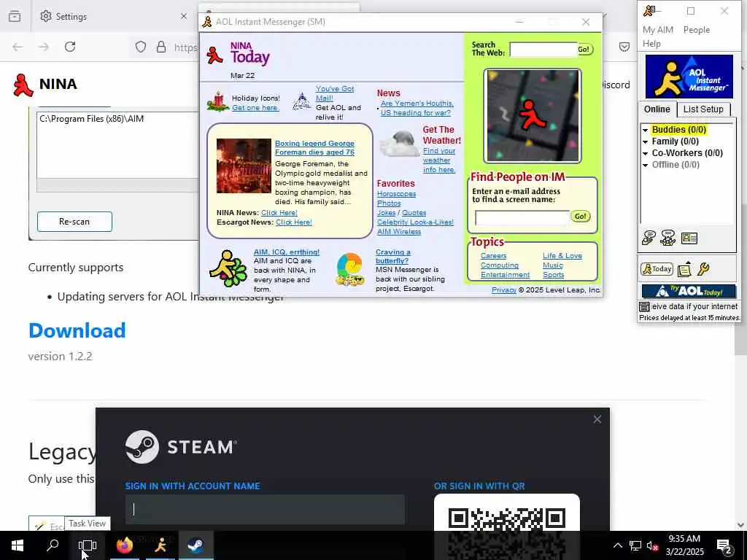
Task: Open the AIM Wireless link
Action: coord(399,231)
